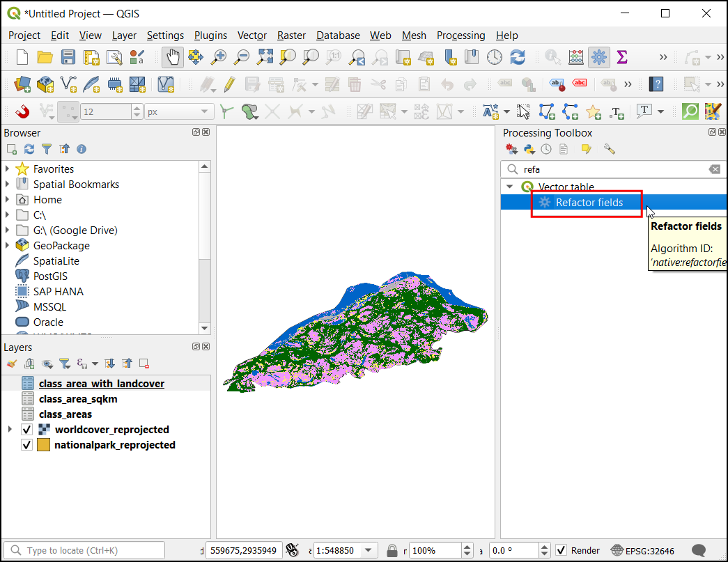728x562 pixels.
Task: Click the New Project icon
Action: click(22, 57)
